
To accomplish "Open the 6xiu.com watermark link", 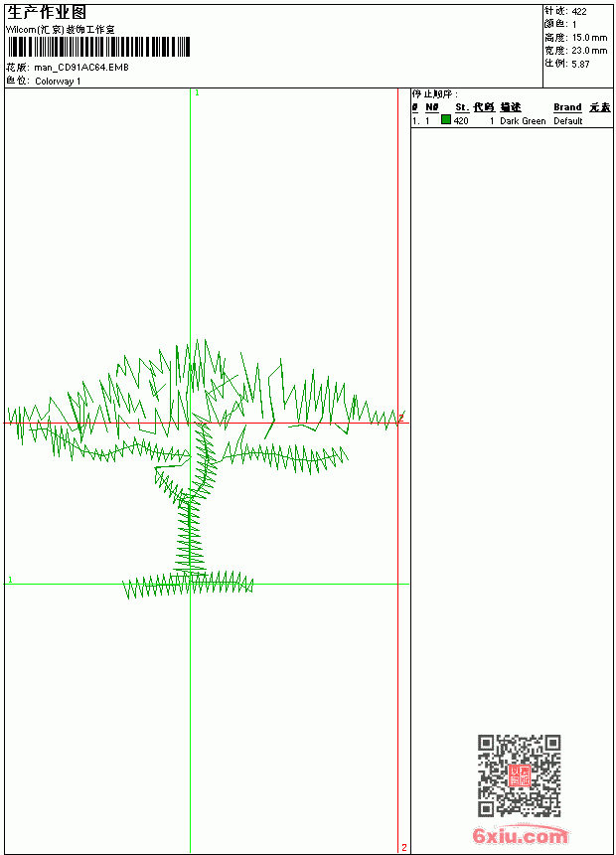I will [x=521, y=835].
